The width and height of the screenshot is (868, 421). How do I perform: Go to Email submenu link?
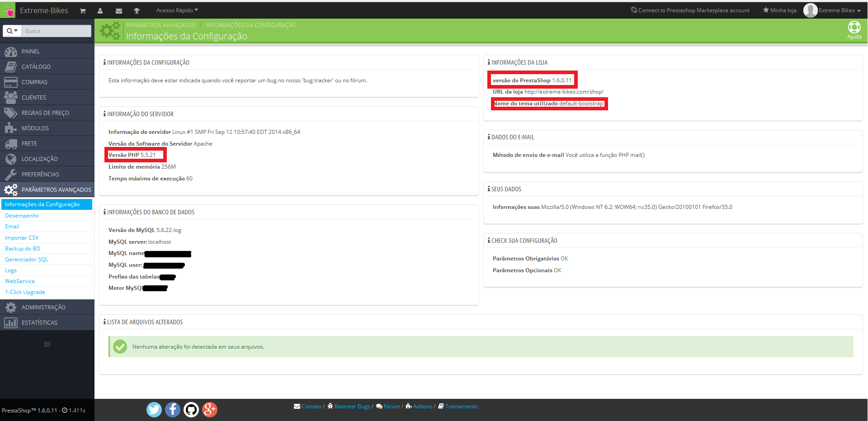(x=12, y=227)
